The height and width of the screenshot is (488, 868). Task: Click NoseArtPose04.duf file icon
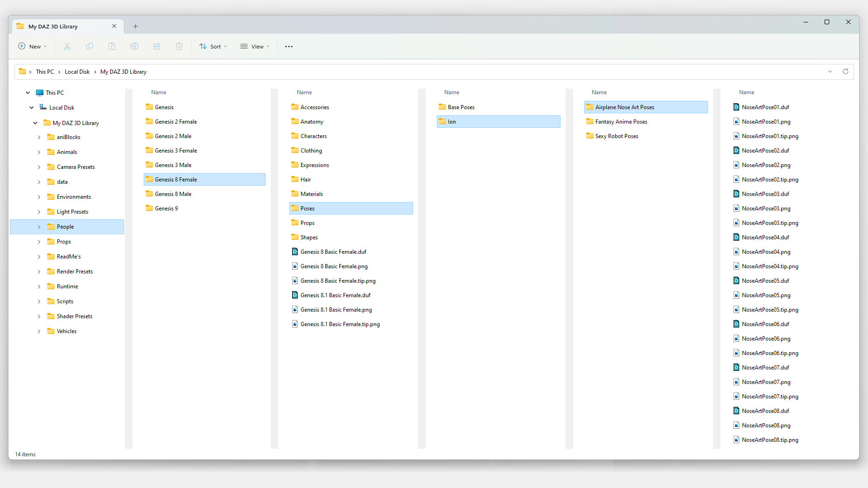click(736, 237)
